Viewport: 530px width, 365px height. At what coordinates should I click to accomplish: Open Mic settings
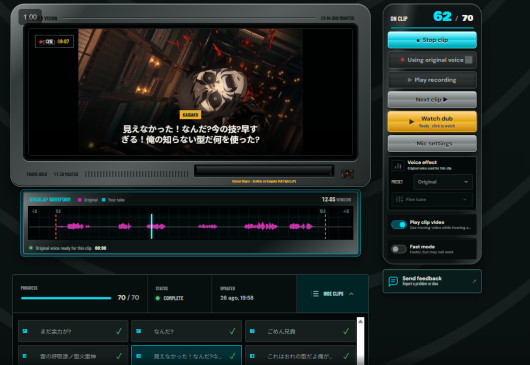tap(432, 143)
